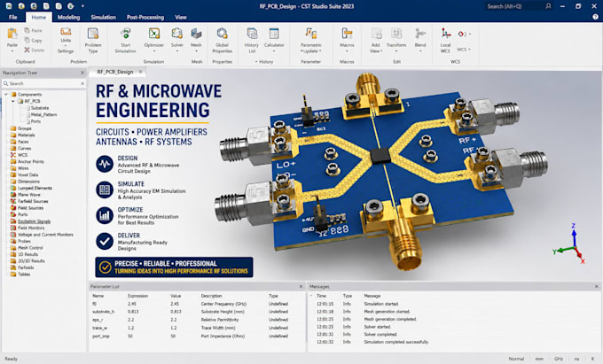Click the help question mark icon
This screenshot has width=603, height=364.
[x=595, y=17]
